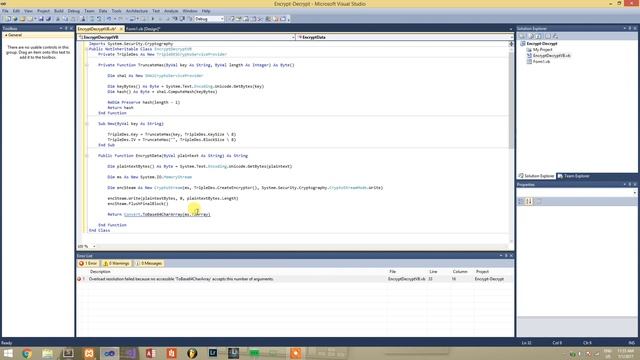Screen dimensions: 640x360
Task: Open Lightroom from the taskbar
Action: [x=213, y=353]
